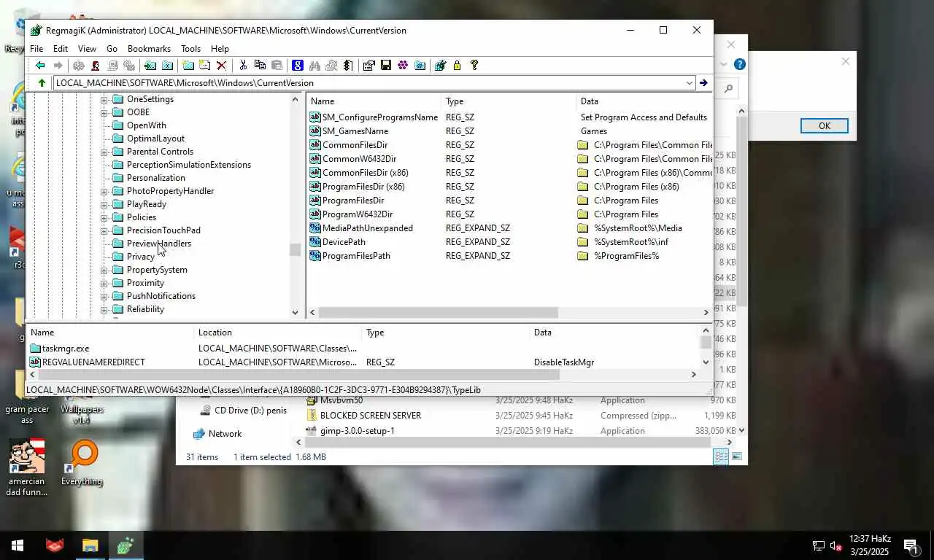
Task: Open the Bookmarks menu
Action: coord(149,49)
